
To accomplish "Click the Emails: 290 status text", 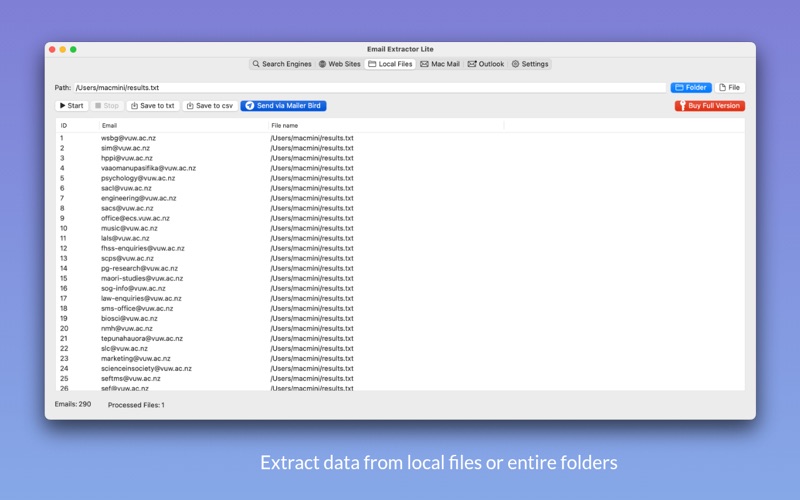I will click(73, 404).
